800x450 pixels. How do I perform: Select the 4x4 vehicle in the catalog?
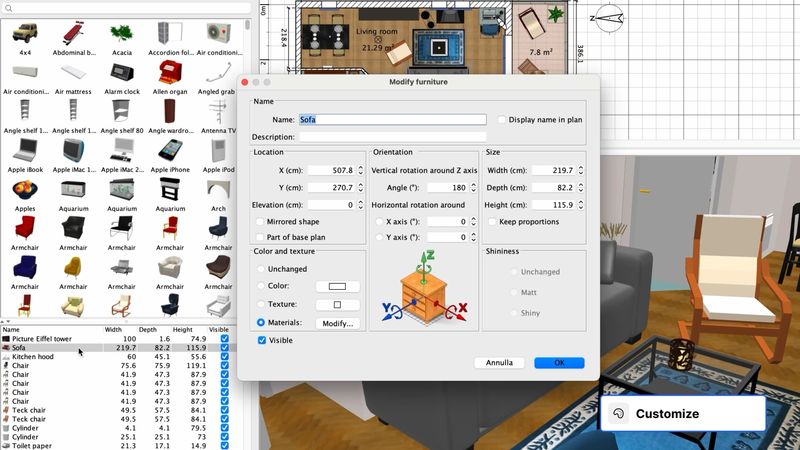click(x=25, y=34)
